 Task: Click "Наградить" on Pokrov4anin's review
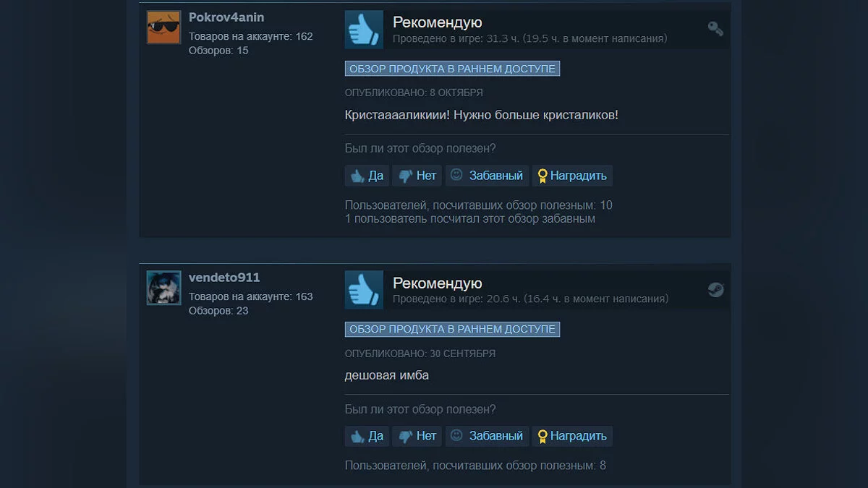[572, 176]
